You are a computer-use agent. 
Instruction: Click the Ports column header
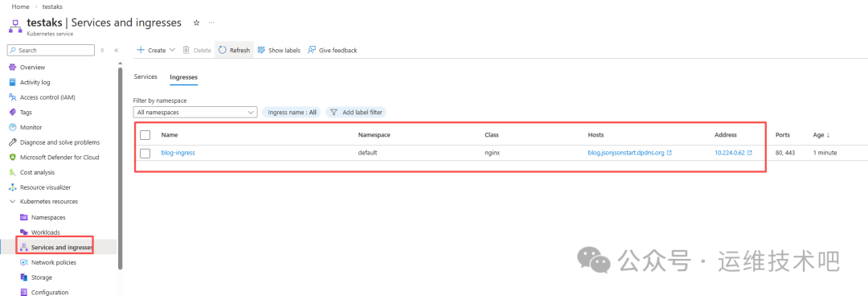[783, 134]
